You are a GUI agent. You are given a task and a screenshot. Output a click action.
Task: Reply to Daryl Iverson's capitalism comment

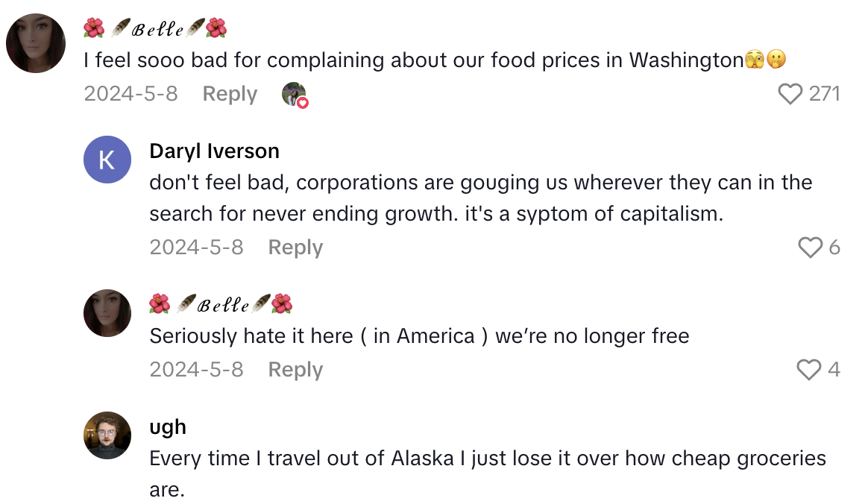(x=295, y=247)
